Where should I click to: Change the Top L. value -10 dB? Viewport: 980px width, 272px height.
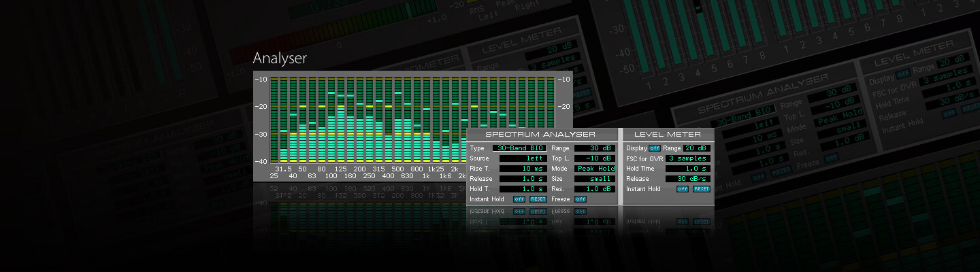[594, 158]
